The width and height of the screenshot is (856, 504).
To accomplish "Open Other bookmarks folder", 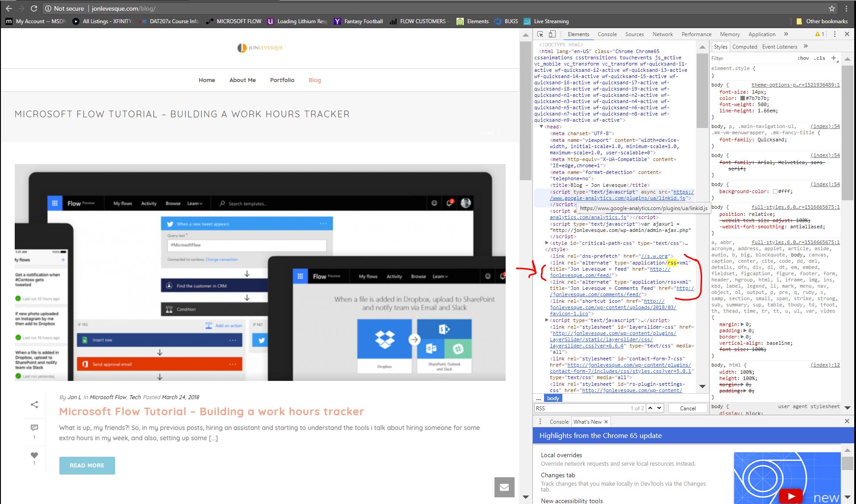I will tap(822, 21).
